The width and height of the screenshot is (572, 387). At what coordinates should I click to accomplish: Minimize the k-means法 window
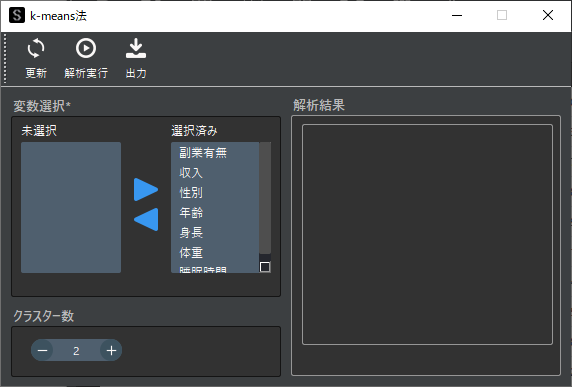click(x=457, y=15)
